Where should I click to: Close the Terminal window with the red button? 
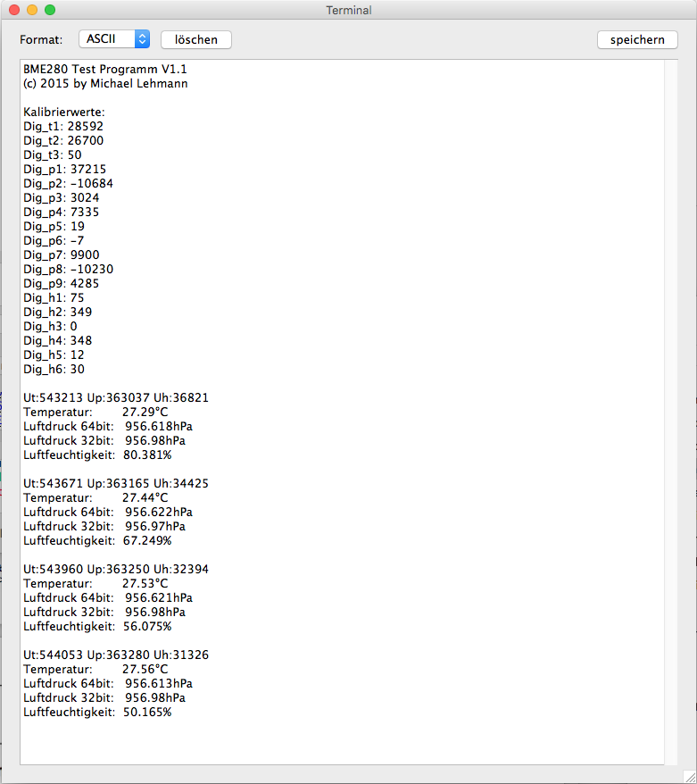click(x=14, y=10)
